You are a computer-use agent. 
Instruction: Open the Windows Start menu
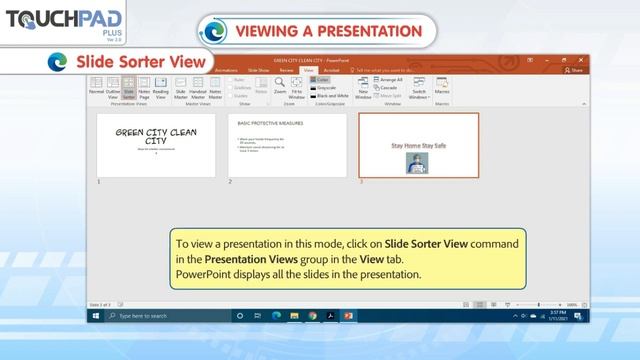(96, 316)
